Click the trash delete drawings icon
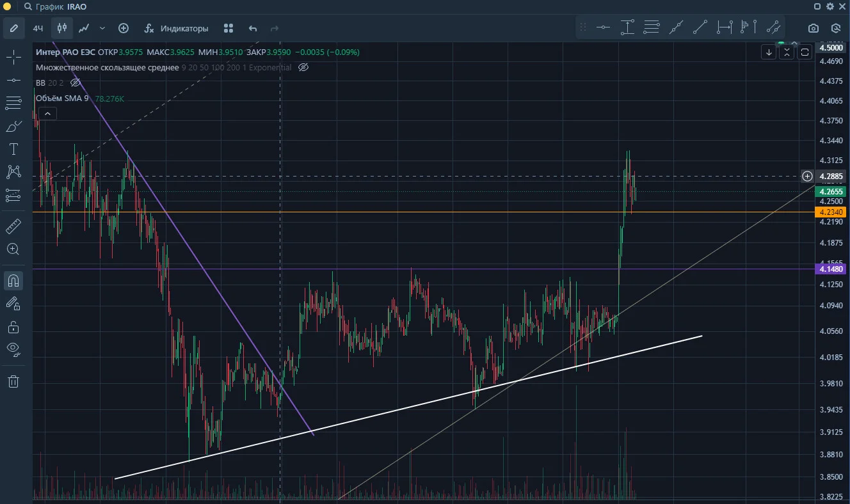The width and height of the screenshot is (850, 504). (13, 382)
